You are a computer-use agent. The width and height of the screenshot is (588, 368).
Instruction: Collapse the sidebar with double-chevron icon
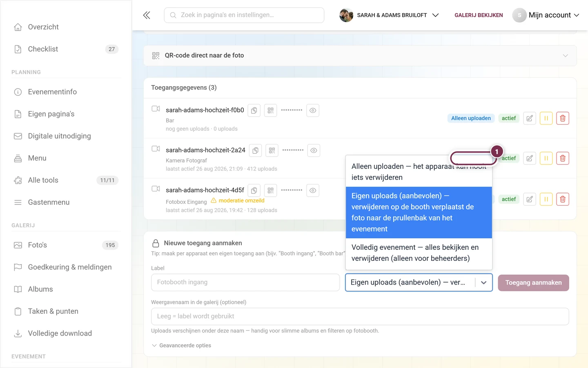point(147,15)
